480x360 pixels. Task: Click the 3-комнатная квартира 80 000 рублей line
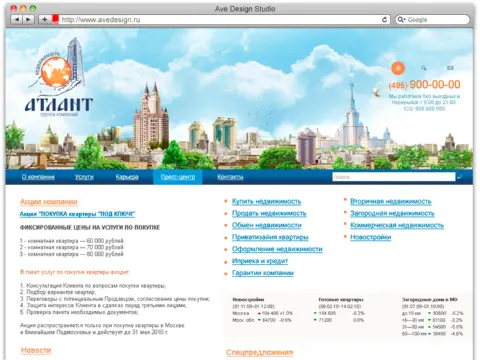coord(72,254)
